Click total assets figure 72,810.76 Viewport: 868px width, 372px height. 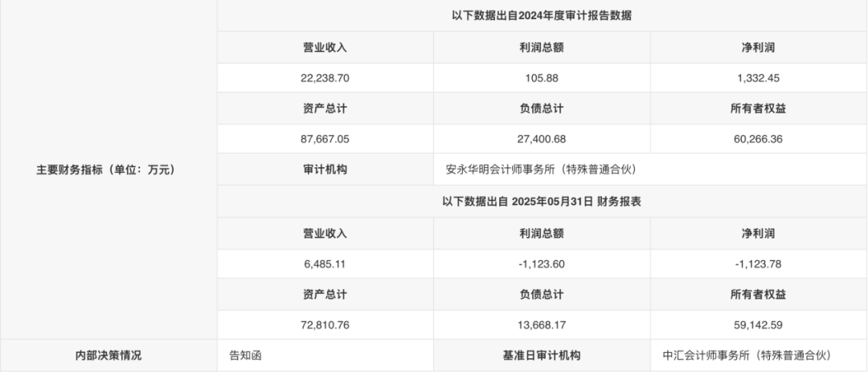325,325
